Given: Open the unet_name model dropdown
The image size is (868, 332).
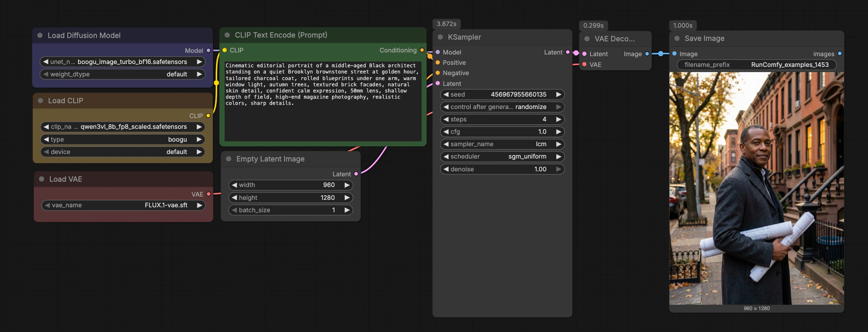Looking at the screenshot, I should [x=123, y=62].
